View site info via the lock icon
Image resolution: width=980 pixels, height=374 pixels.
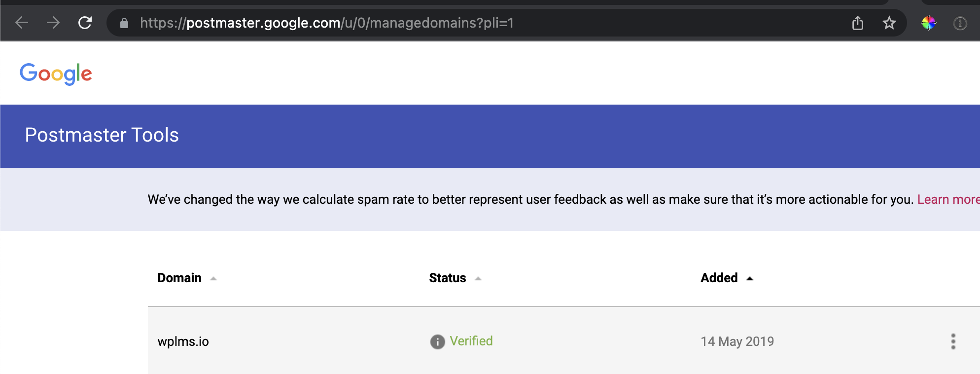coord(124,23)
